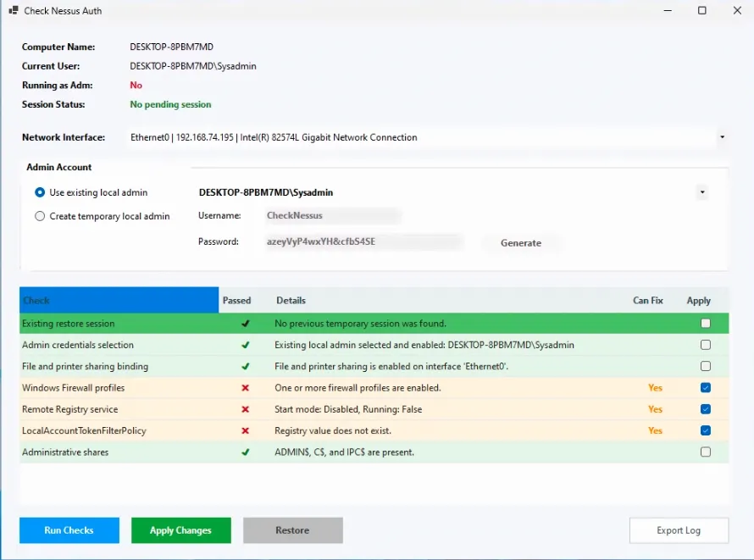Click 'ADMIN$, C$, and IPC$ are present.' detail

344,452
